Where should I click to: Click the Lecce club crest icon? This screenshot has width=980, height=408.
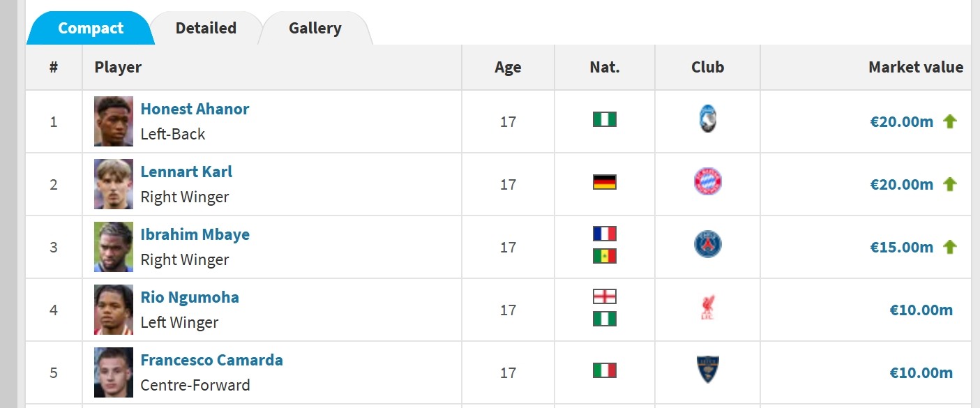pos(707,370)
